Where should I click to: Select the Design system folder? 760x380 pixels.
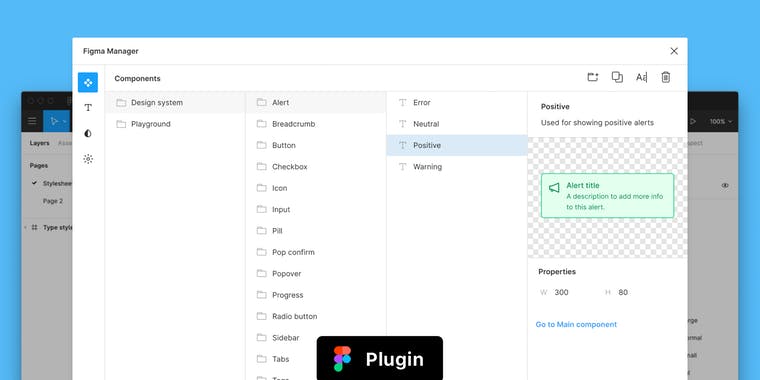175,103
